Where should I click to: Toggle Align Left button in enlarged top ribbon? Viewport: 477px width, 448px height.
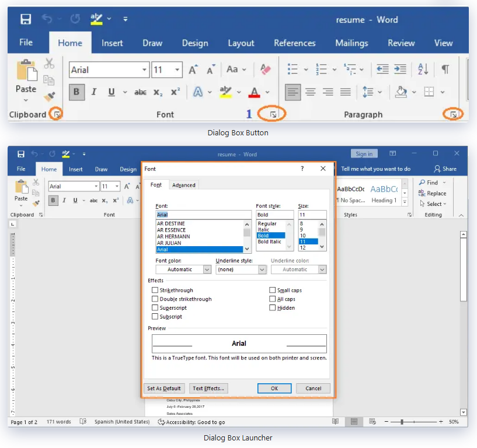(293, 92)
